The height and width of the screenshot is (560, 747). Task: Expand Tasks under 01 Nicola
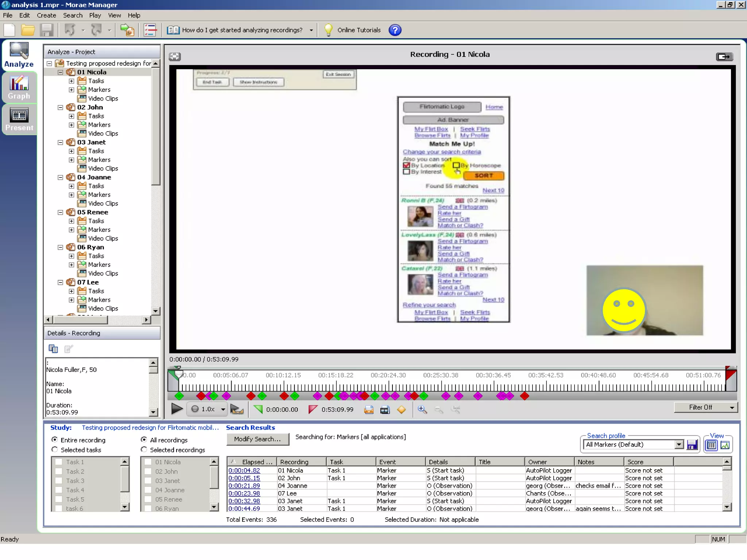click(x=71, y=81)
